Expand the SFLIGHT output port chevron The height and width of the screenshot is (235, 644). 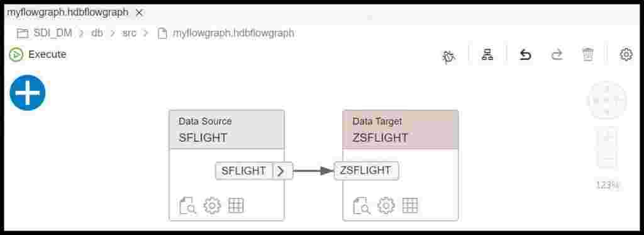pyautogui.click(x=282, y=171)
